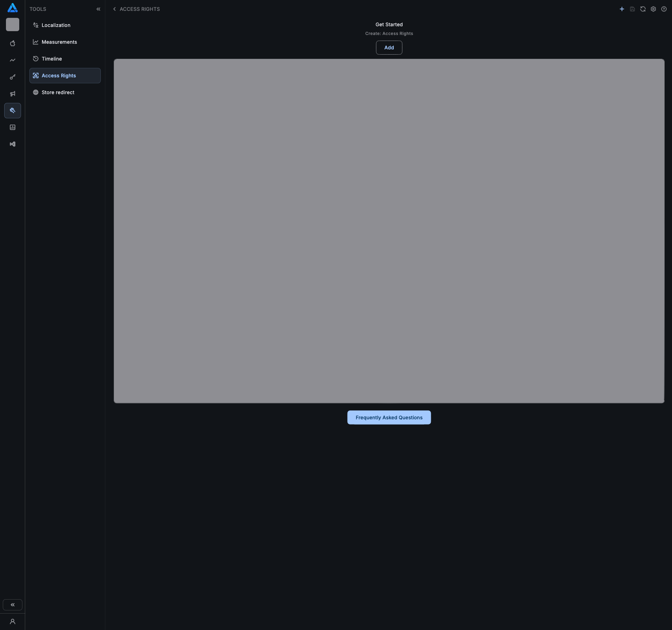672x630 pixels.
Task: Open the user profile icon at bottom
Action: point(13,622)
